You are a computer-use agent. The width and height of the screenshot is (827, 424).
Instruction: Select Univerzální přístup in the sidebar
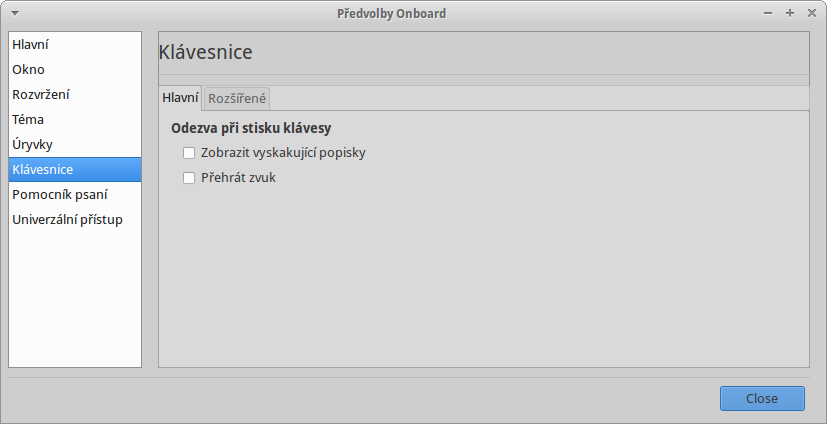(x=75, y=219)
